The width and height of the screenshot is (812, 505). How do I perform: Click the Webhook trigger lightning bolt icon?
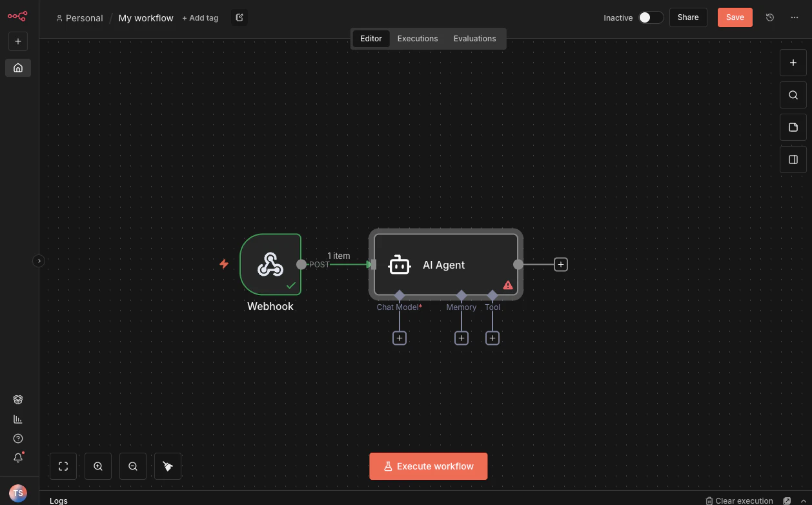click(224, 264)
